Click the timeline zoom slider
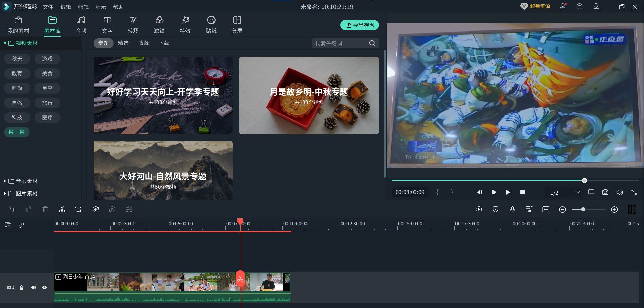 click(x=589, y=209)
